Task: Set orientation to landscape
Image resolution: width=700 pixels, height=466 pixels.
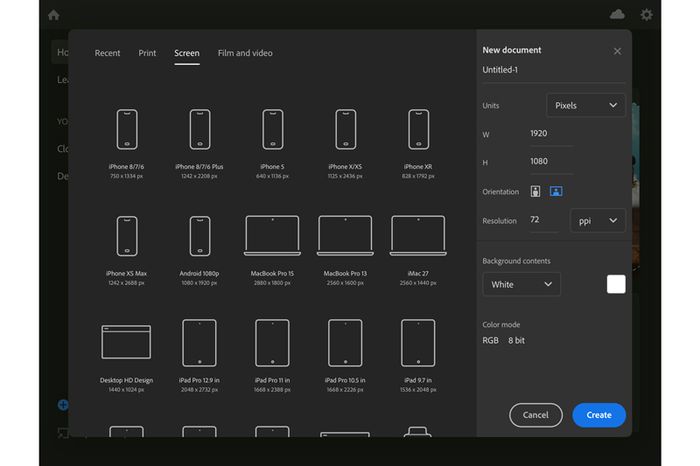Action: pyautogui.click(x=556, y=191)
